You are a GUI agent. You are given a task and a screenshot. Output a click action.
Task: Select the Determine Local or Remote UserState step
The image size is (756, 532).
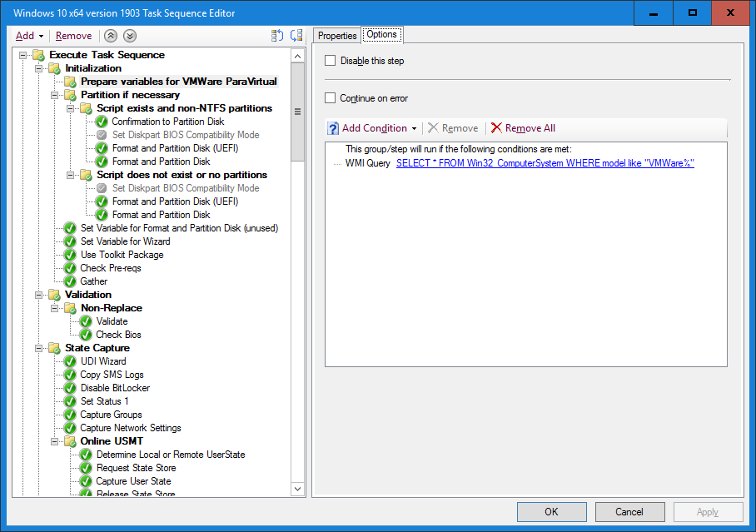point(171,455)
